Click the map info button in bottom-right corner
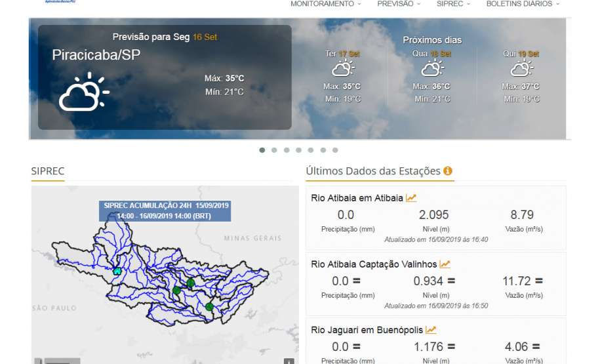Screen dimensions: 600x364 pyautogui.click(x=289, y=361)
